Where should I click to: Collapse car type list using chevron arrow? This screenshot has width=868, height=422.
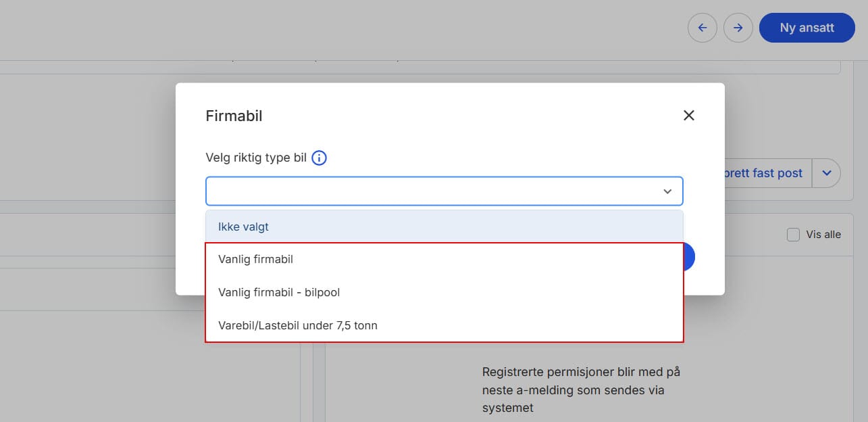[x=667, y=191]
